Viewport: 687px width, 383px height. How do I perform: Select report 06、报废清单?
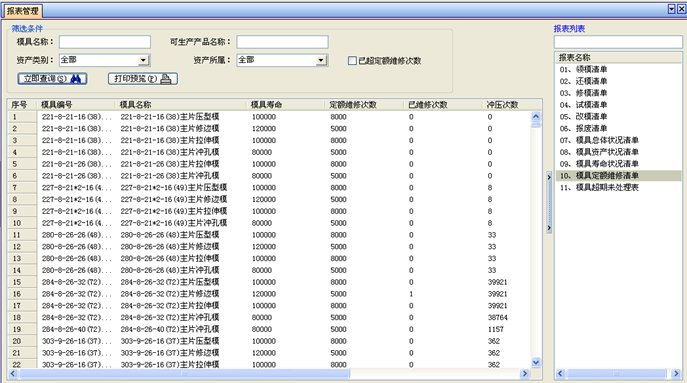point(583,128)
